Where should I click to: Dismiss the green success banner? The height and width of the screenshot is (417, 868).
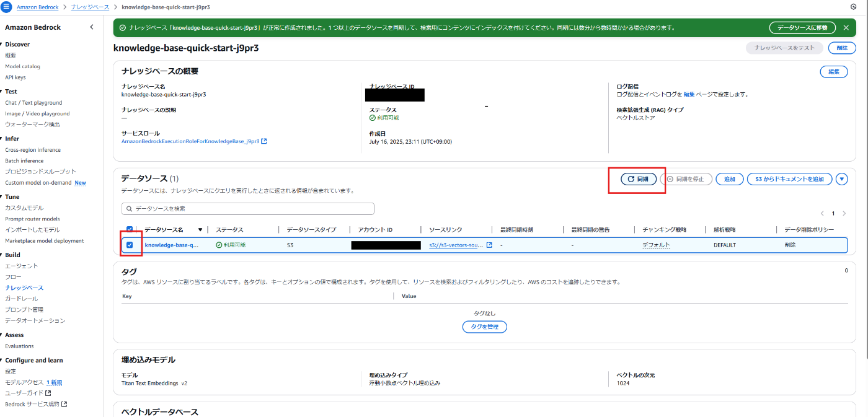[846, 28]
